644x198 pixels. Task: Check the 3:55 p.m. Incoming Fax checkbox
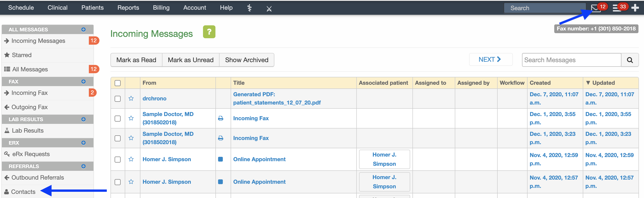coord(118,119)
